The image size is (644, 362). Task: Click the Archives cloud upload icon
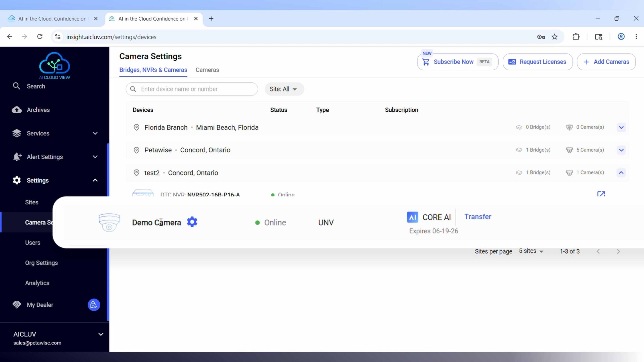pos(17,110)
